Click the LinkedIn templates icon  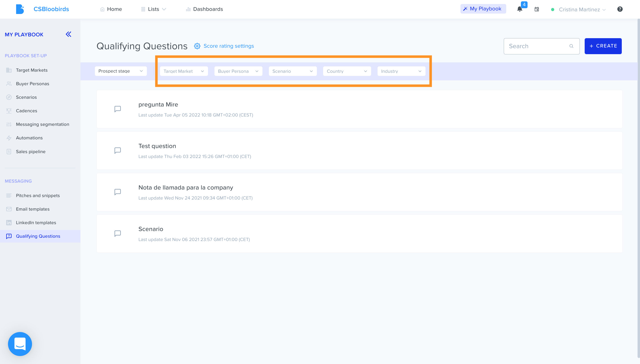(x=9, y=222)
